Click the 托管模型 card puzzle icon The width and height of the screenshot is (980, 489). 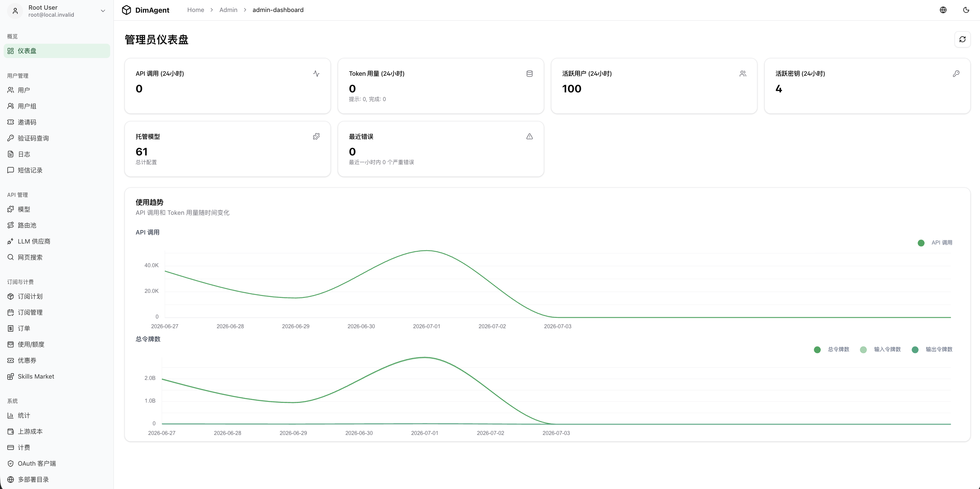click(316, 136)
